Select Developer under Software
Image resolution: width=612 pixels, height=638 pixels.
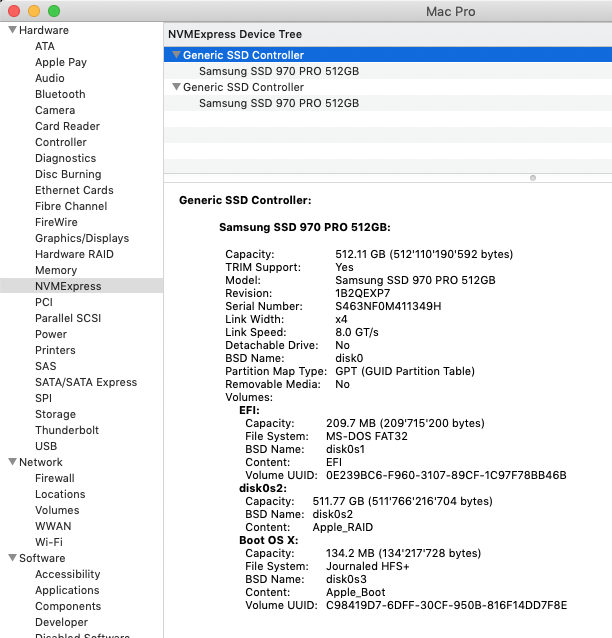pos(61,622)
